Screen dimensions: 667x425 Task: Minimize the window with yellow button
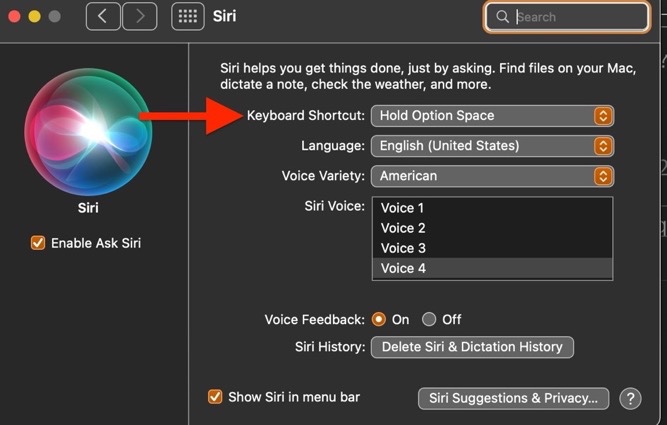coord(35,17)
